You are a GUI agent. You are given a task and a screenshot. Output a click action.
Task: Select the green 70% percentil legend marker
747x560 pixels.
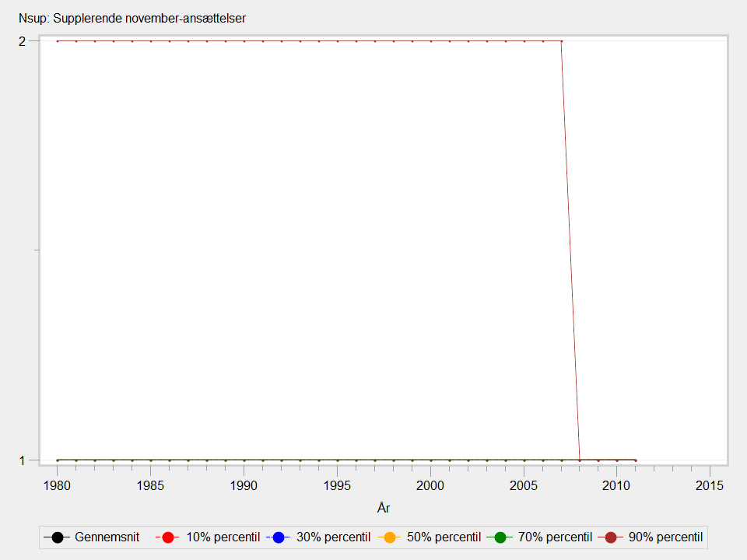click(x=500, y=537)
